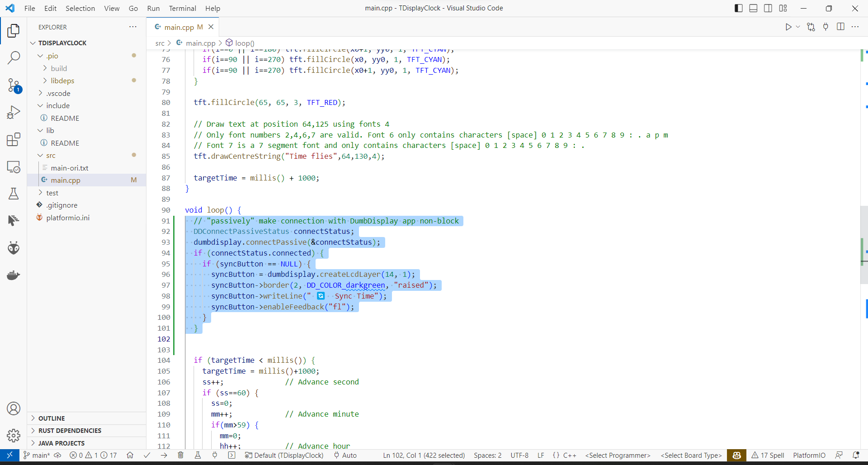Open PlatformIO new terminal icon
Screen dimensions: 868x465
pos(231,456)
